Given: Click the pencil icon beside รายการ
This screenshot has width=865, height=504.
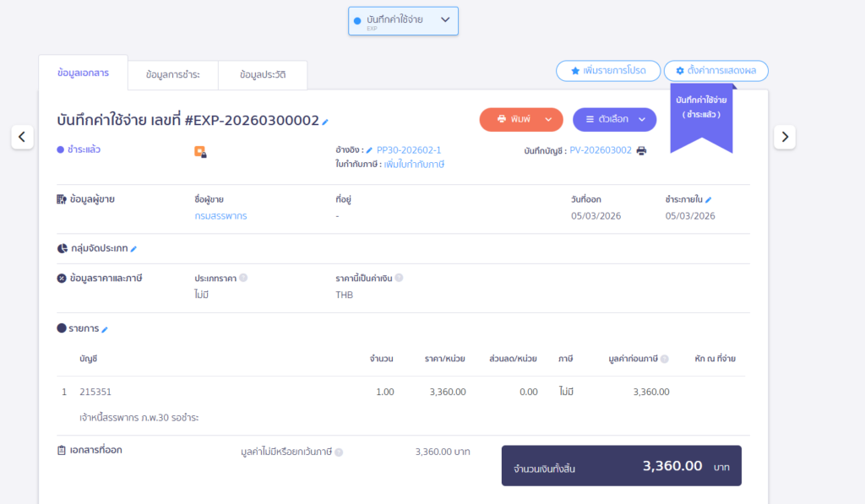Looking at the screenshot, I should click(105, 329).
